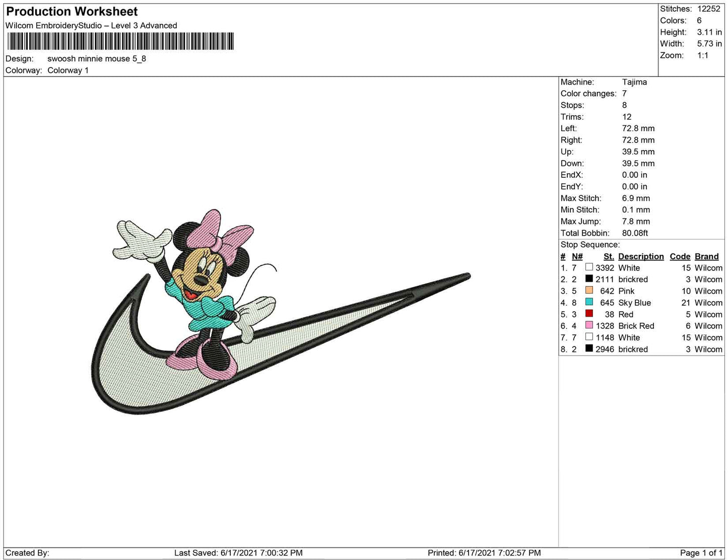Click the "Right:" label

(x=571, y=139)
